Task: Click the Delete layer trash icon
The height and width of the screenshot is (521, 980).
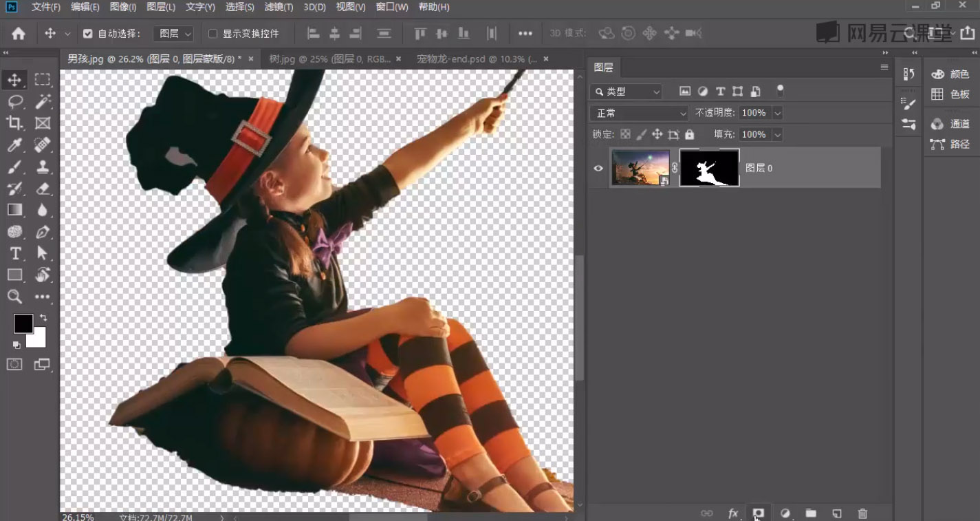Action: point(862,513)
